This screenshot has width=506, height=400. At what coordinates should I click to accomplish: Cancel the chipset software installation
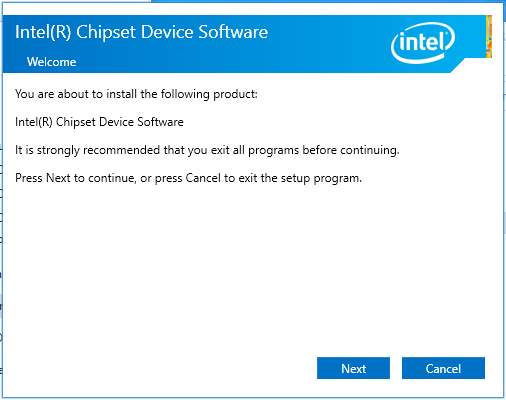[443, 368]
